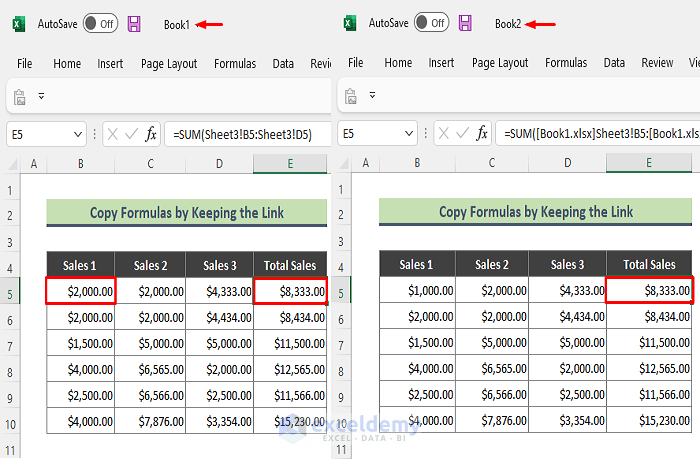Open the Page Layout tab in Book2
The height and width of the screenshot is (460, 700).
pyautogui.click(x=500, y=63)
